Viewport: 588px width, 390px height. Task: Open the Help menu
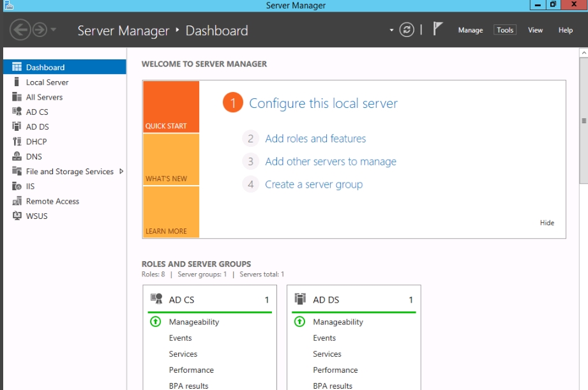[565, 30]
